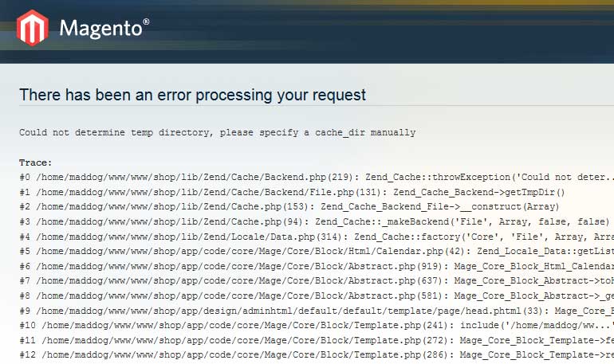The height and width of the screenshot is (364, 614).
Task: Click Zend_Cache::throwException text in trace
Action: [x=438, y=177]
